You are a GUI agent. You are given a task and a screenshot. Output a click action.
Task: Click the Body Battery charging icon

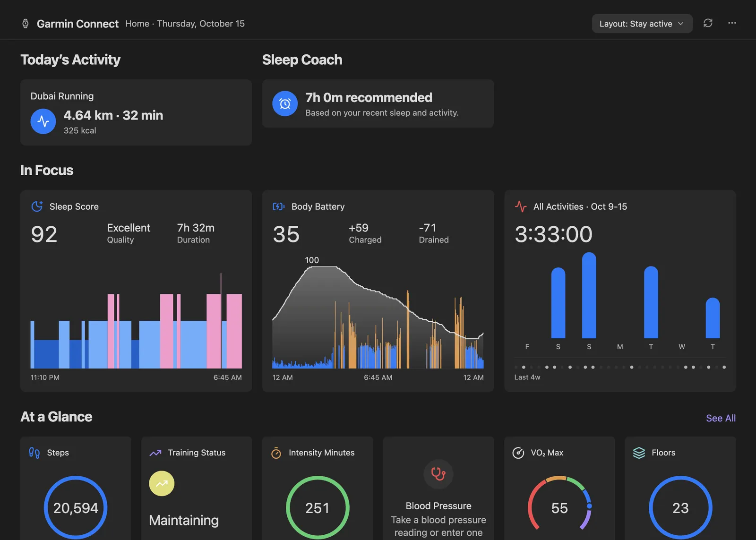pos(279,206)
